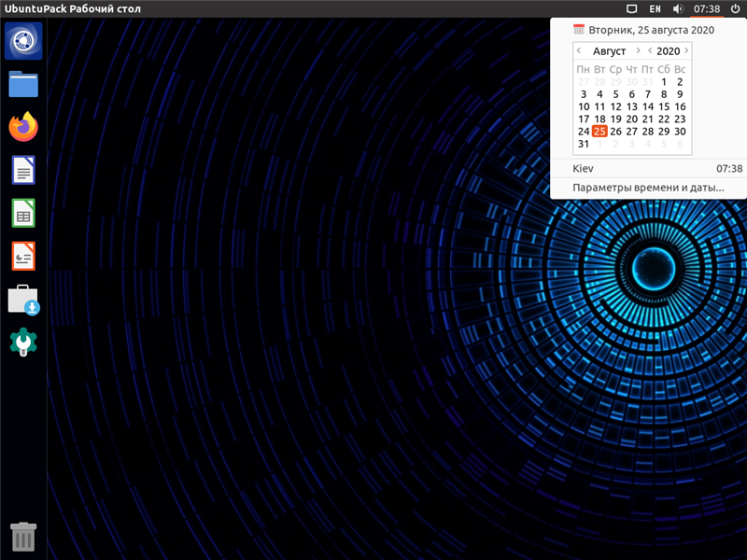
Task: Select day 28 in the last August week
Action: pos(648,132)
